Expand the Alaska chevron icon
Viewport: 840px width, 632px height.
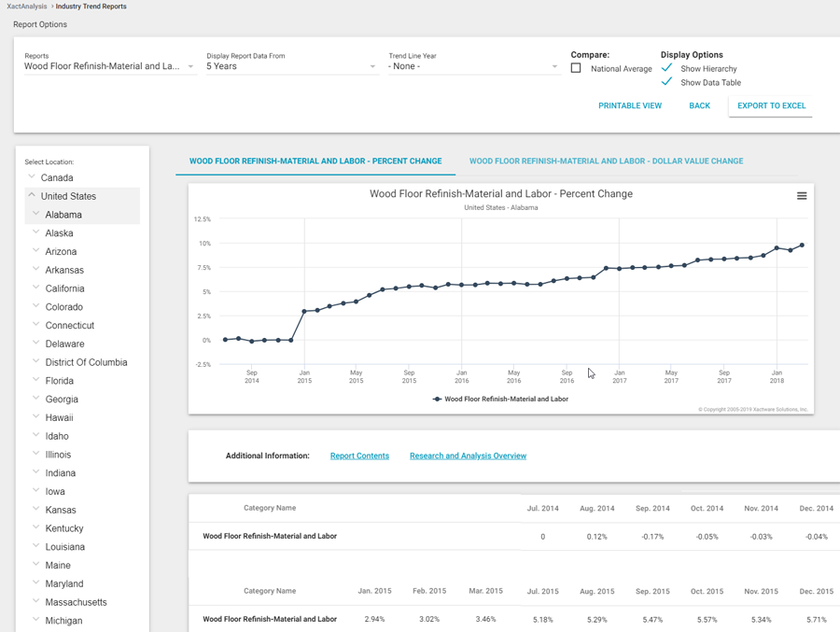(x=36, y=233)
